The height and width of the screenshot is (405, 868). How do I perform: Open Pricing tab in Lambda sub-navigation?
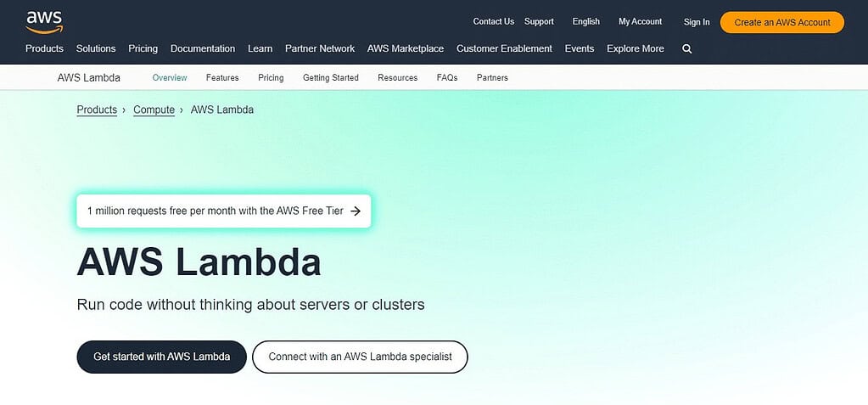tap(271, 77)
